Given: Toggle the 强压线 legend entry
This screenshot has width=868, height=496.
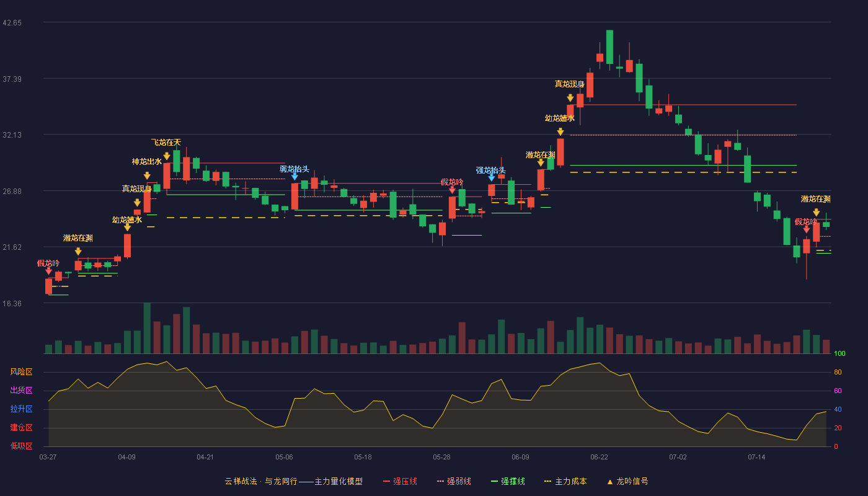Looking at the screenshot, I should 400,481.
